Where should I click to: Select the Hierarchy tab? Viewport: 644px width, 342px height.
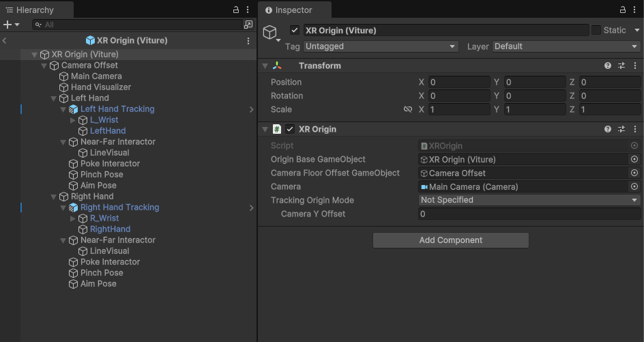[34, 10]
